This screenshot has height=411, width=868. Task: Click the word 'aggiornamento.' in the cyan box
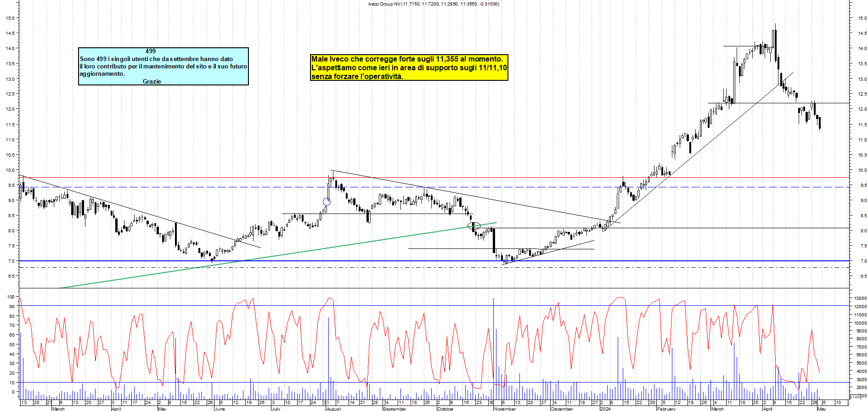tap(102, 74)
